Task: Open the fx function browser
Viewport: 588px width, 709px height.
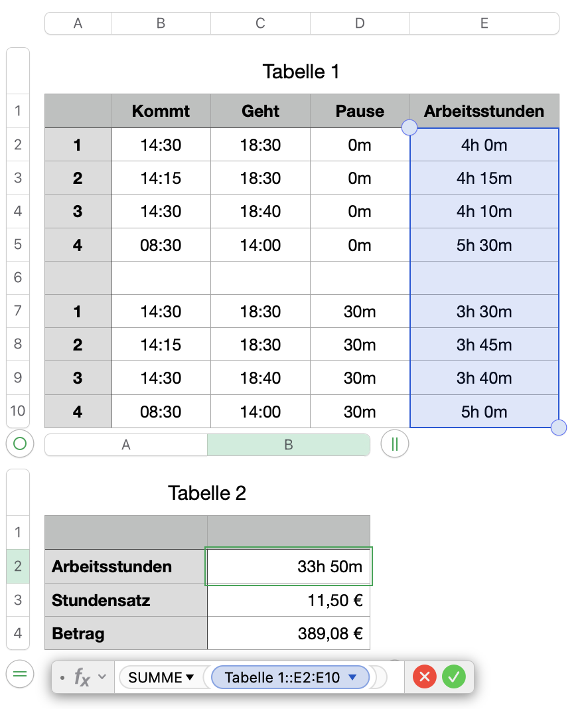Action: [x=82, y=677]
